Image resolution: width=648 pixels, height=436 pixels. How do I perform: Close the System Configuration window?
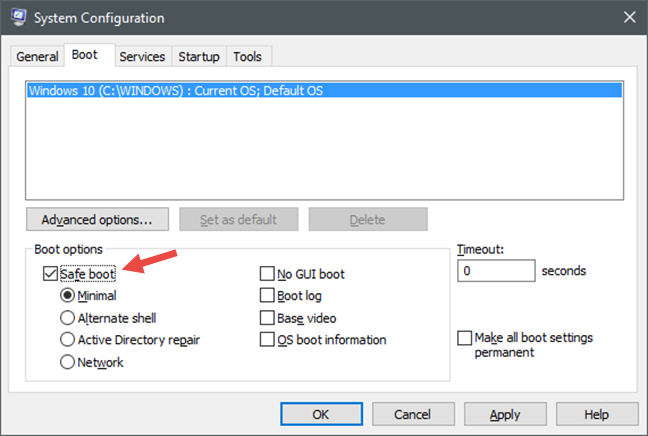629,17
